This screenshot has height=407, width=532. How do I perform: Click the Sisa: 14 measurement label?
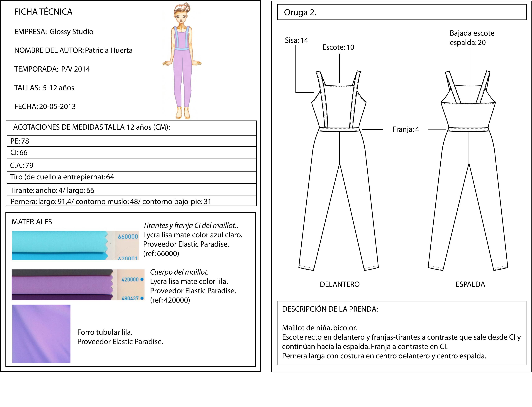(296, 40)
